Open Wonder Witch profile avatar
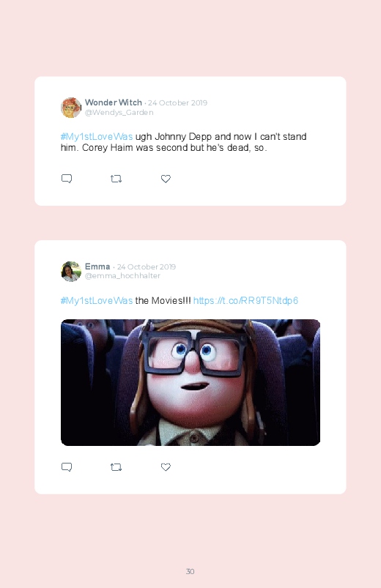Image resolution: width=381 pixels, height=588 pixels. (71, 108)
